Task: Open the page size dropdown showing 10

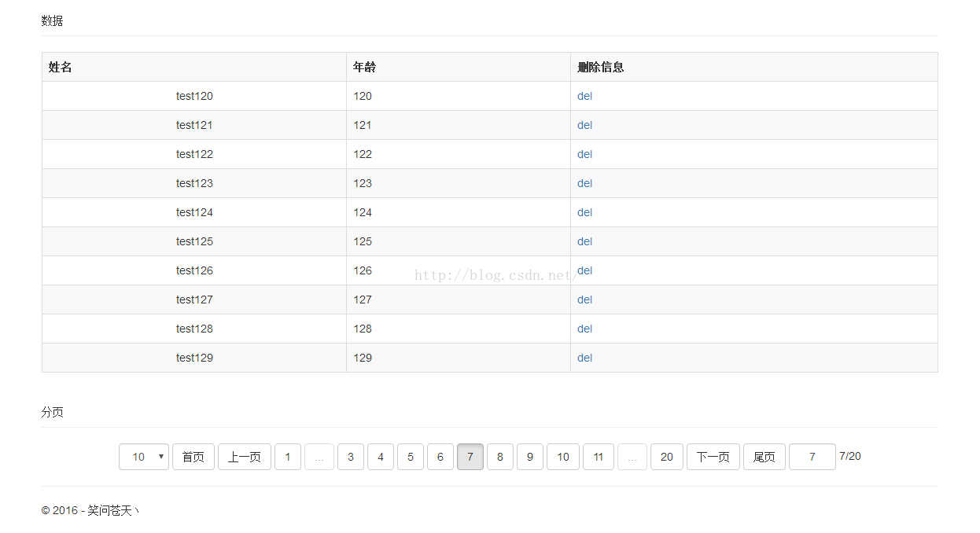Action: (144, 457)
